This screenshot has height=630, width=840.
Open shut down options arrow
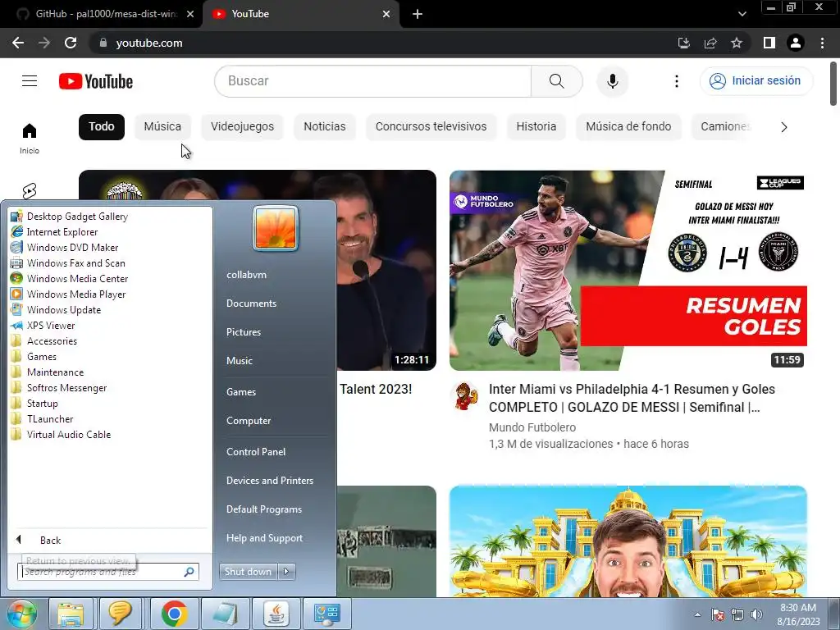pos(286,572)
